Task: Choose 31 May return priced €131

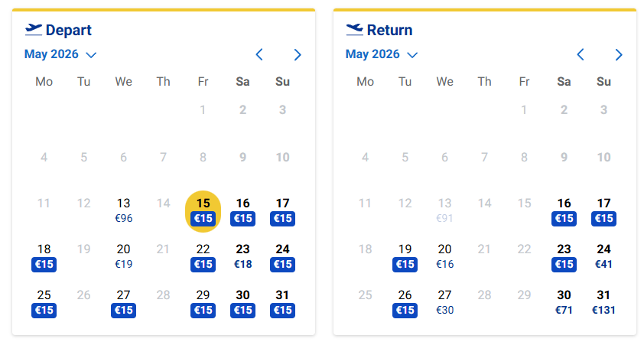Action: [603, 302]
